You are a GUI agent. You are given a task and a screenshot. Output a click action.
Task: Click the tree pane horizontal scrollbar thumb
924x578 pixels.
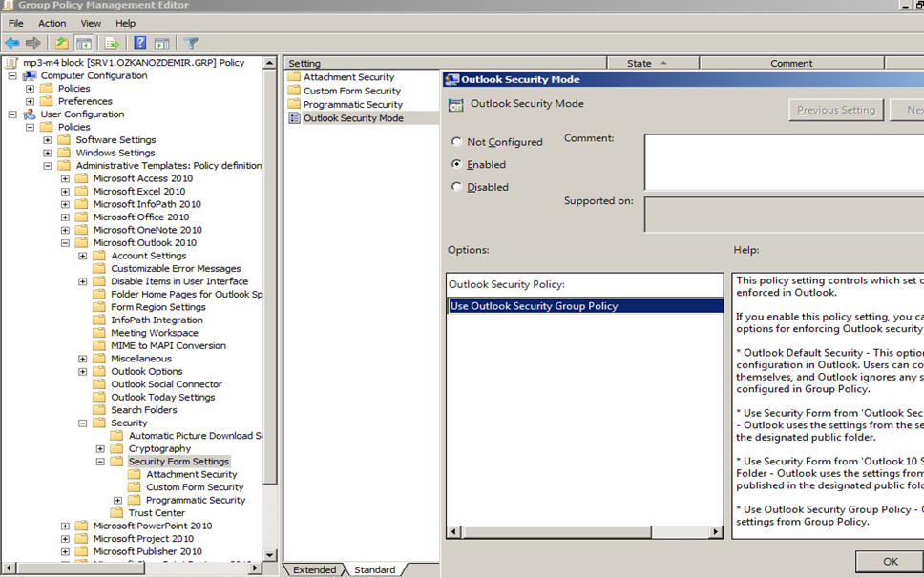(x=81, y=568)
